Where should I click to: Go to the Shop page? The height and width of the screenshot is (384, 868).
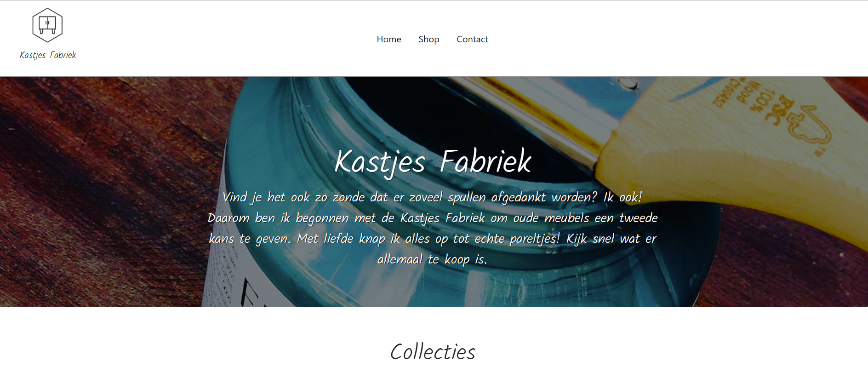[428, 40]
